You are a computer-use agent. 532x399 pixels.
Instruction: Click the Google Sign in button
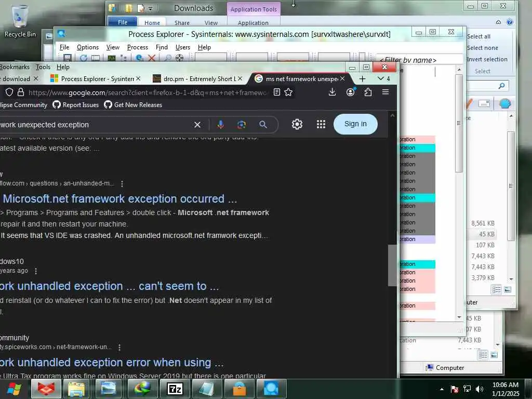click(355, 124)
